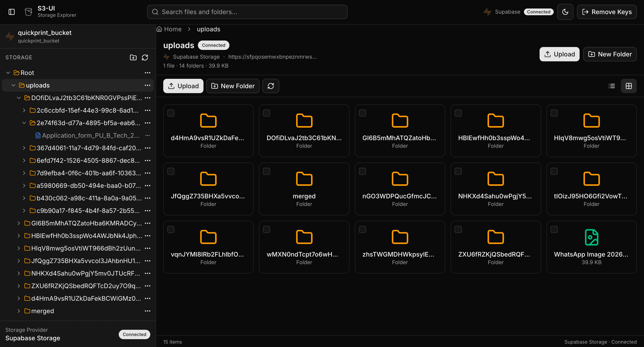Open more options for merged tree row
This screenshot has width=644, height=347.
click(x=148, y=311)
